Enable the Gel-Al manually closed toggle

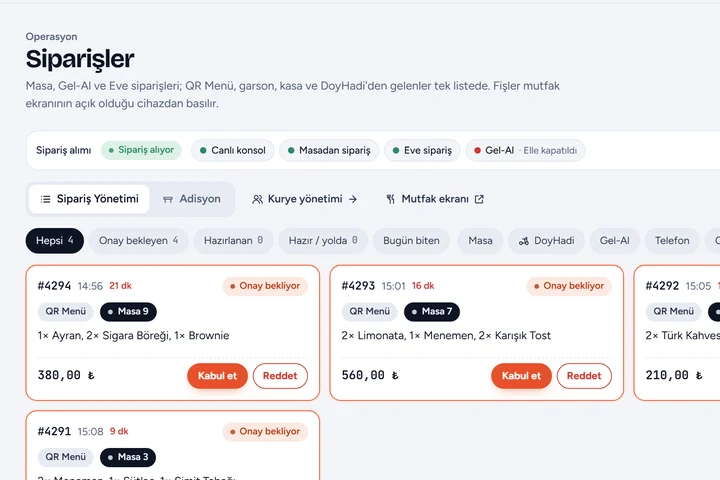tap(525, 150)
